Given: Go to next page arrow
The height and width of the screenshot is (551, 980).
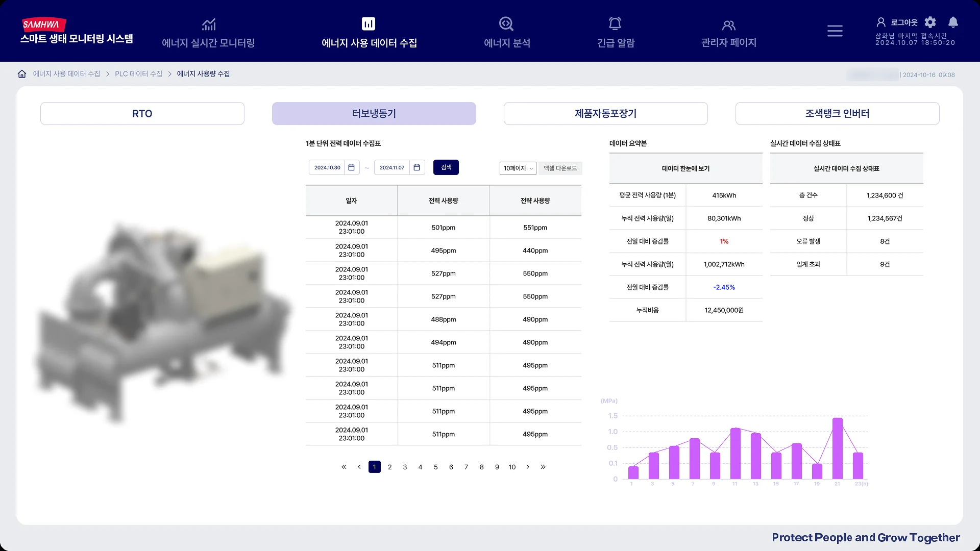Looking at the screenshot, I should click(528, 467).
